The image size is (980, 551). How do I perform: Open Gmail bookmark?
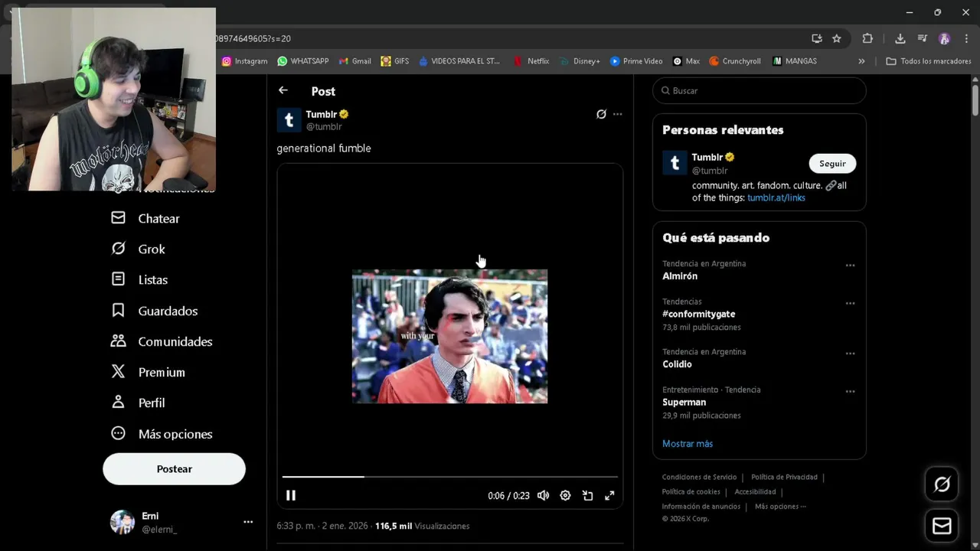(x=355, y=61)
